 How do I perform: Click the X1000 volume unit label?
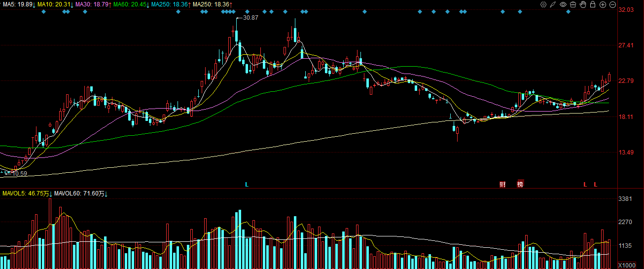coord(627,266)
